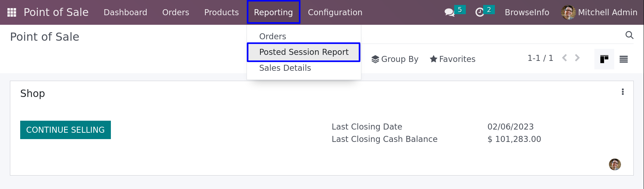Viewport: 644px width, 189px height.
Task: Click the avatar on Shop card
Action: click(x=615, y=164)
